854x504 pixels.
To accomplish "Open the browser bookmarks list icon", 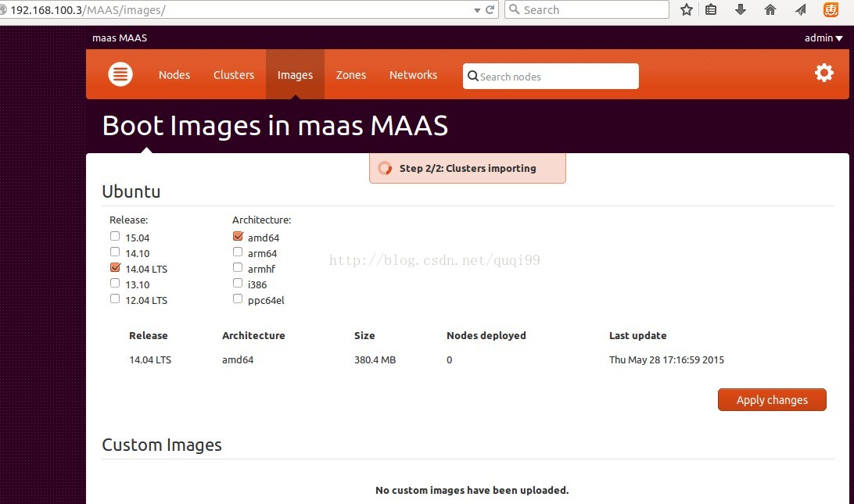I will pyautogui.click(x=711, y=9).
